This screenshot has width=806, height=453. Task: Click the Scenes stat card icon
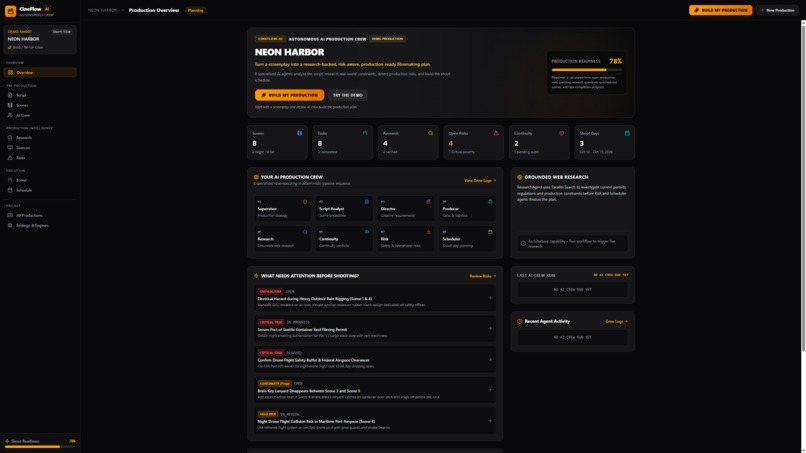300,133
